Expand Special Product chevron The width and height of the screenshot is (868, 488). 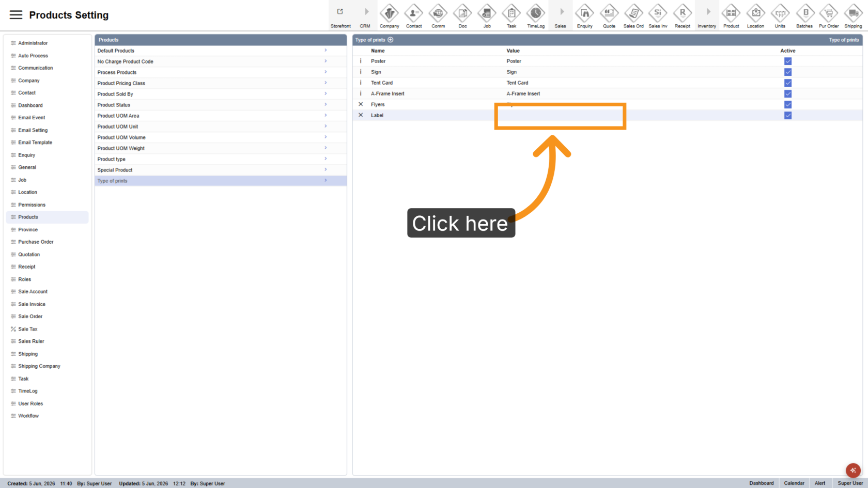click(x=326, y=170)
